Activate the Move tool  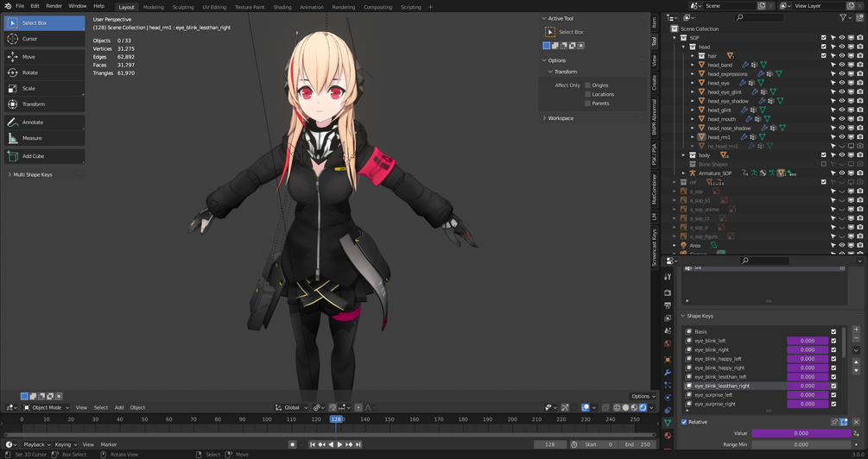(44, 57)
